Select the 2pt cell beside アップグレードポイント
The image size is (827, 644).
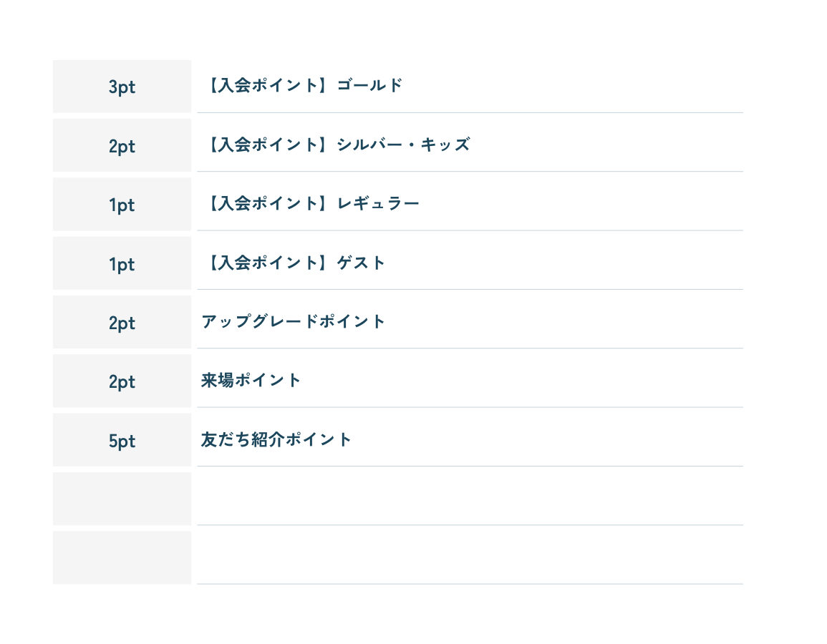[x=122, y=323]
